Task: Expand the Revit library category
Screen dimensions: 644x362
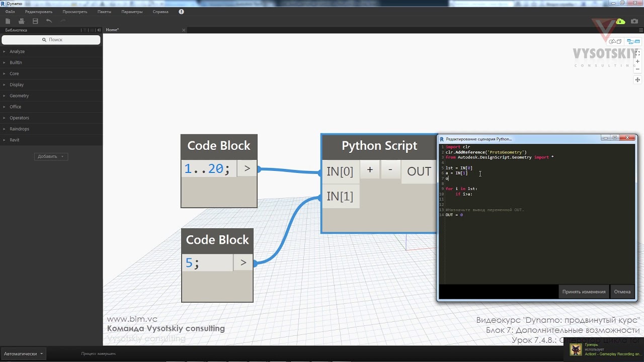Action: coord(51,140)
